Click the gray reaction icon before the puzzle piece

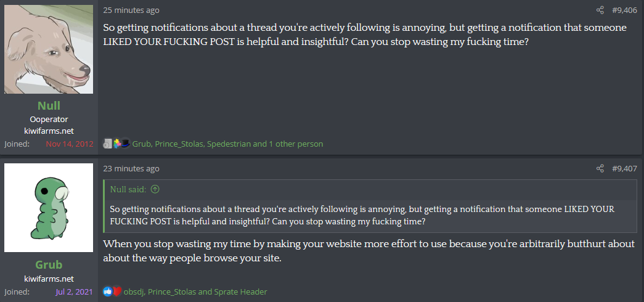pyautogui.click(x=108, y=144)
